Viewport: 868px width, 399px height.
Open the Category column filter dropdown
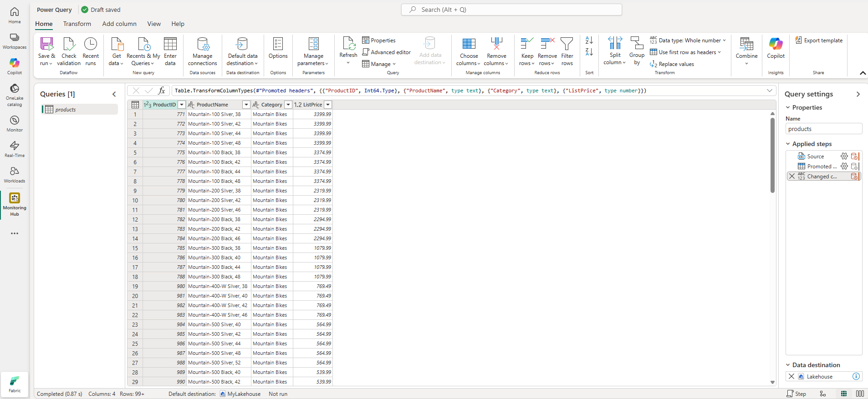288,105
